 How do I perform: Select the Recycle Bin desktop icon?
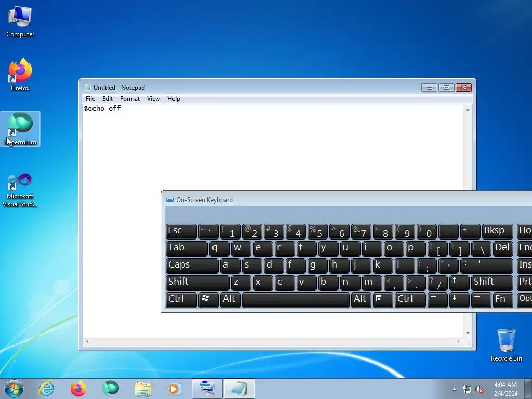(506, 345)
